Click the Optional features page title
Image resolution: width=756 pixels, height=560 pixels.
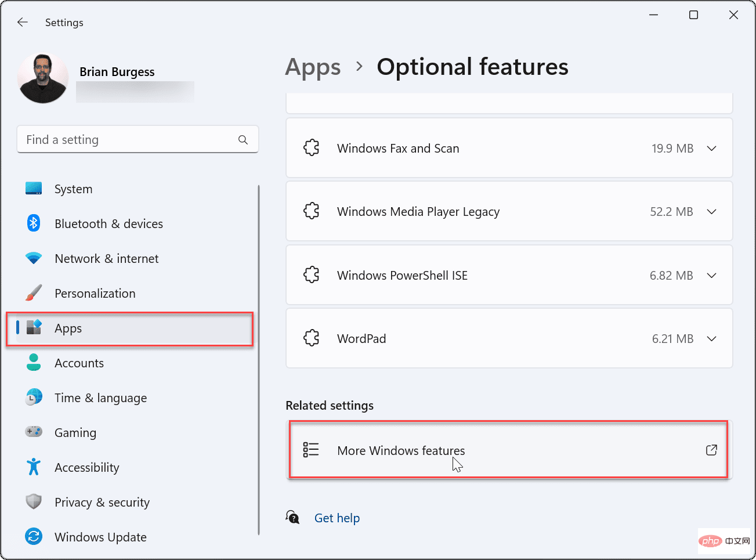point(472,67)
